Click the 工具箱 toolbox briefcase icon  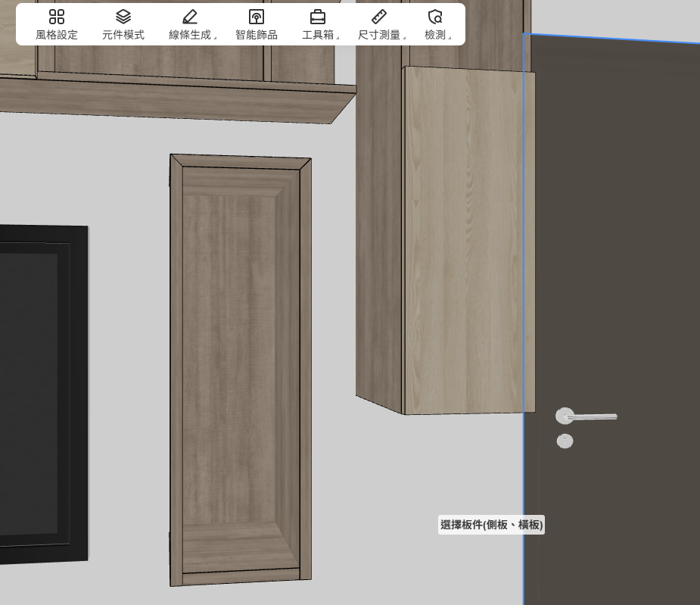coord(318,17)
